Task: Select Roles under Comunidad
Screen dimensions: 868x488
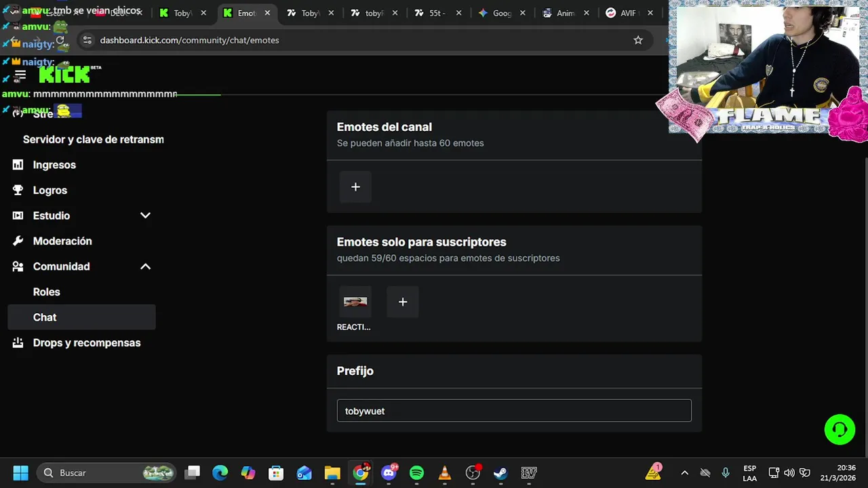Action: pyautogui.click(x=47, y=292)
